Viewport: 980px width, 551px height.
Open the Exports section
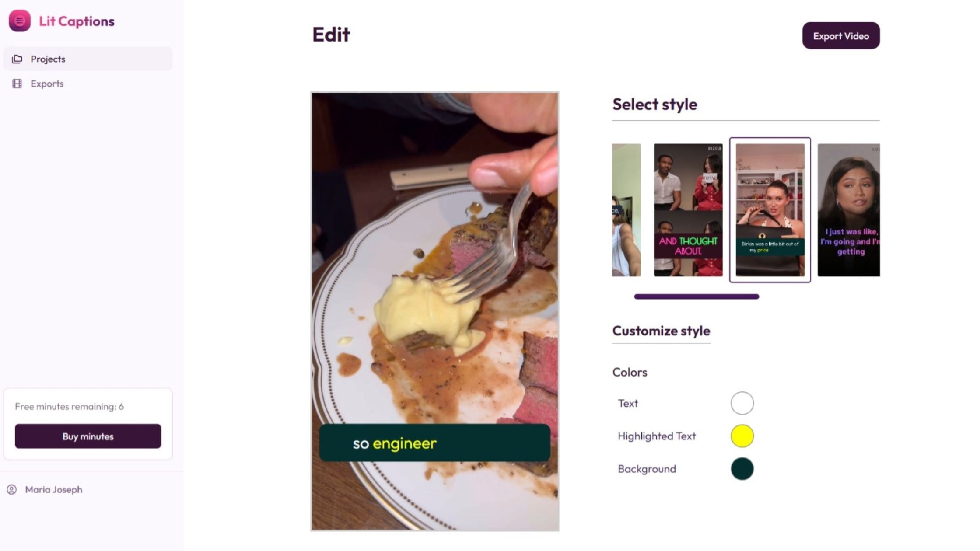(x=88, y=84)
